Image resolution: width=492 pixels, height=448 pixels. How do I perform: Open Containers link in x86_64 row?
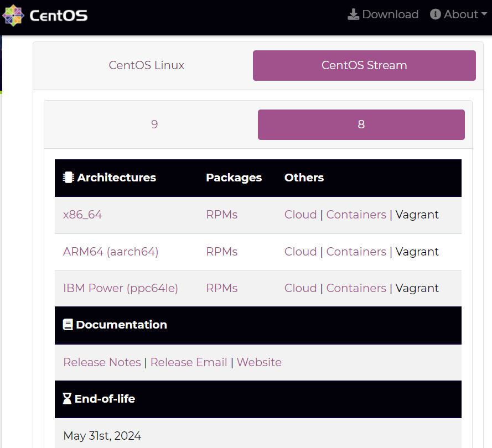(356, 215)
